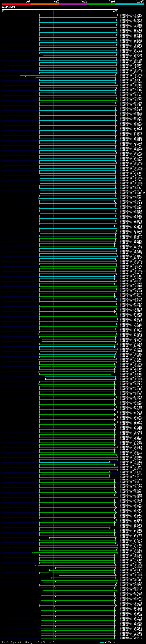The image size is (146, 644).
Task: Open hit UniRef100_A8IN95
Action: (131, 15)
